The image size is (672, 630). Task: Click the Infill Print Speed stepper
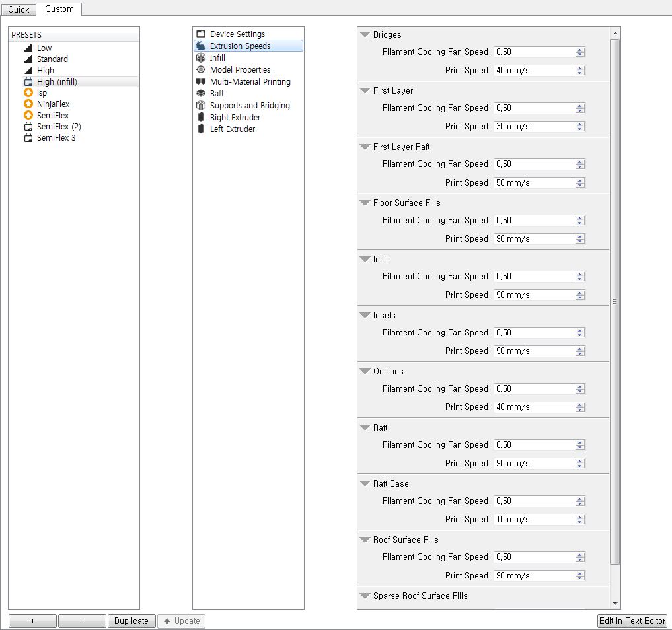580,295
